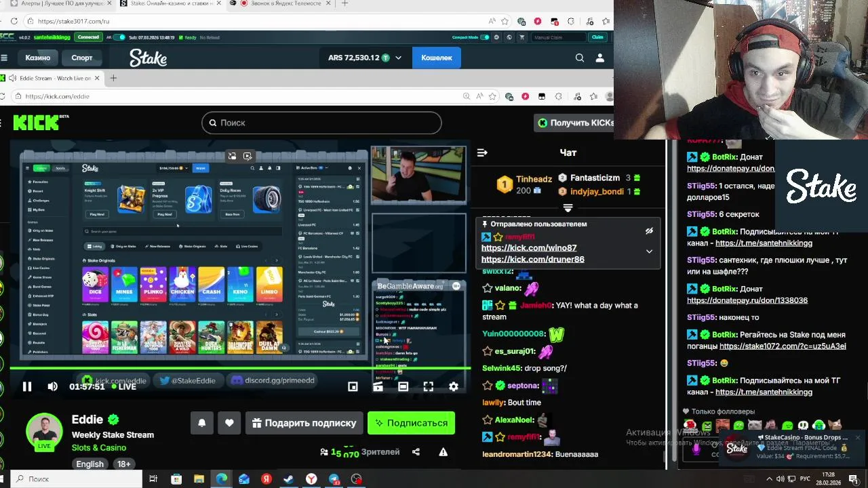Click Подарить подписку gift button
Viewport: 868px width, 488px height.
pyautogui.click(x=304, y=423)
